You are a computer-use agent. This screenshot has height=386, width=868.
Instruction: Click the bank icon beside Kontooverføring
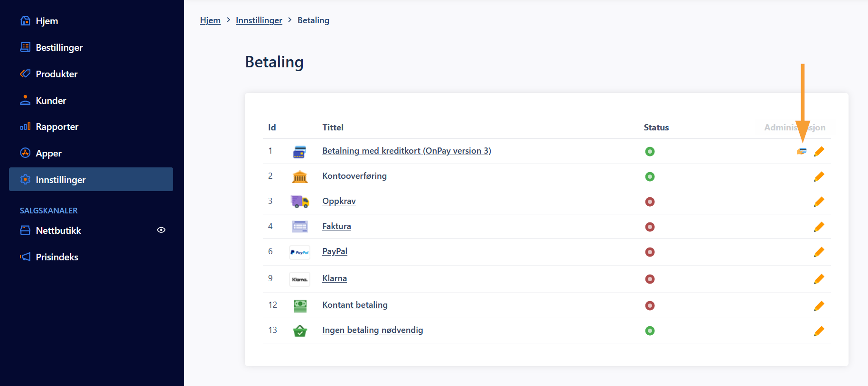point(299,177)
